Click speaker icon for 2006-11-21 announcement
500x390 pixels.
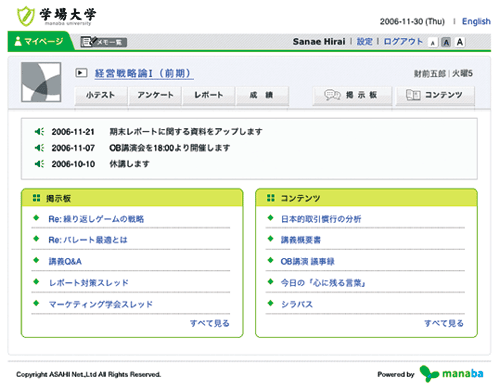pyautogui.click(x=39, y=132)
